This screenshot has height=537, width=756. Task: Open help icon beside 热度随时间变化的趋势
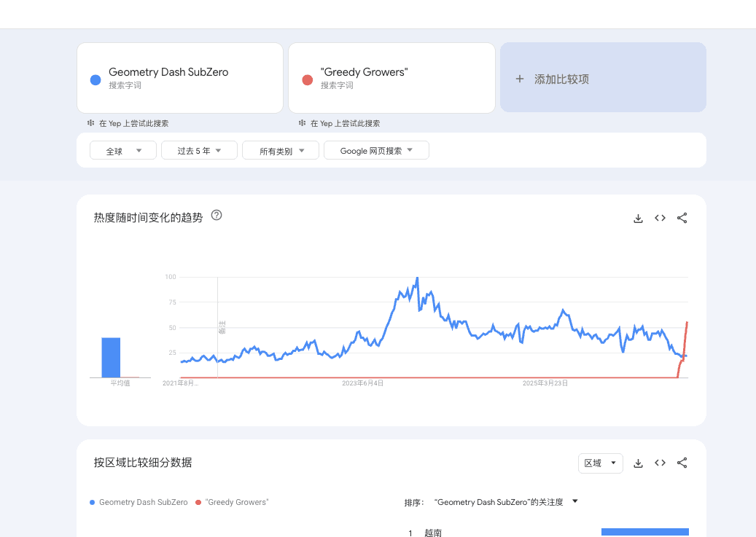tap(217, 216)
